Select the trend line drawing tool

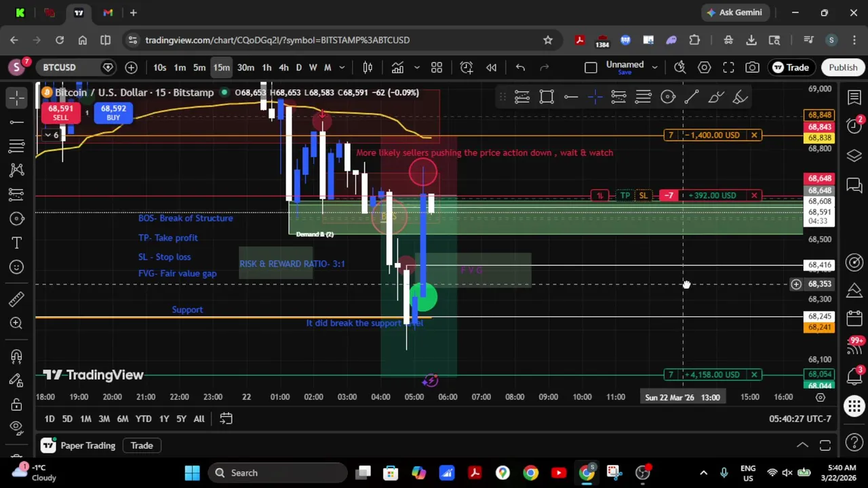17,122
